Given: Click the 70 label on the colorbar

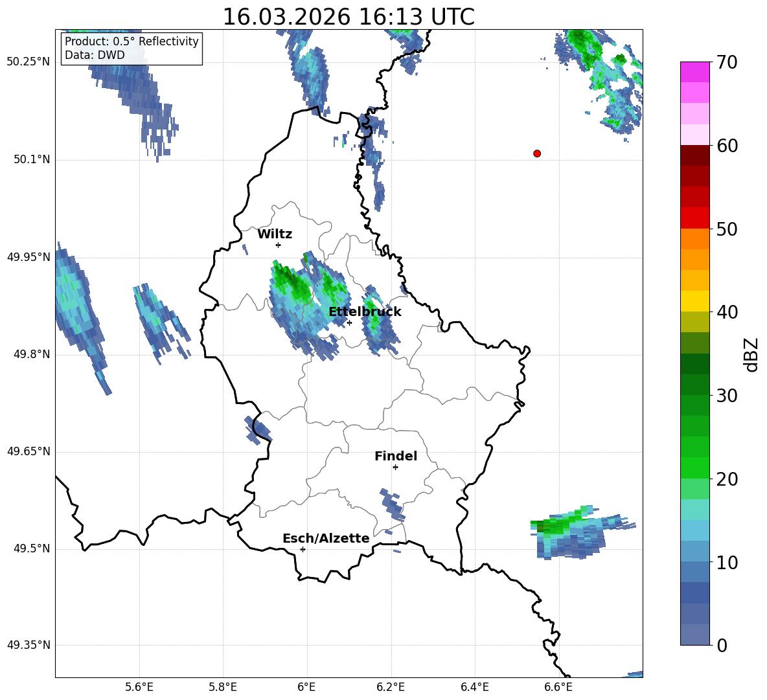Looking at the screenshot, I should click(726, 63).
